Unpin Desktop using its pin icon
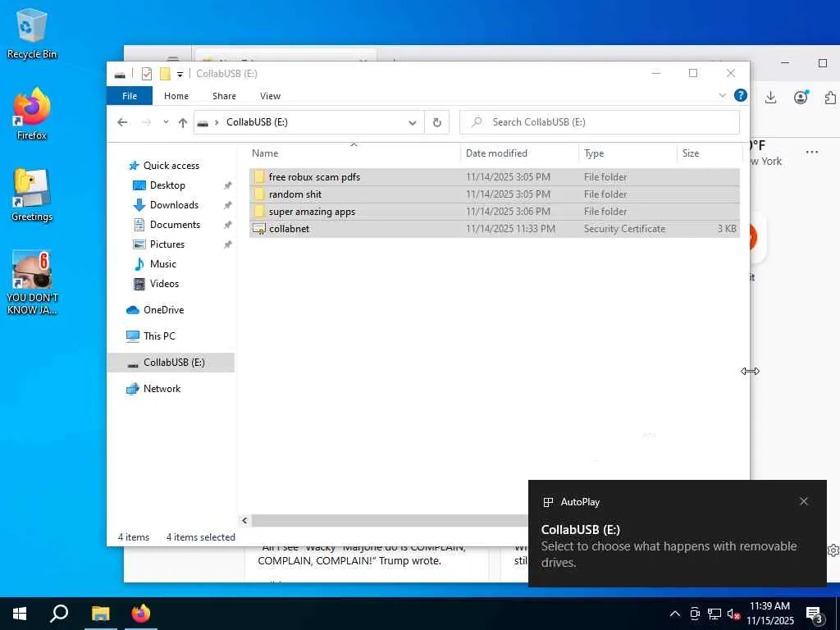 (228, 185)
